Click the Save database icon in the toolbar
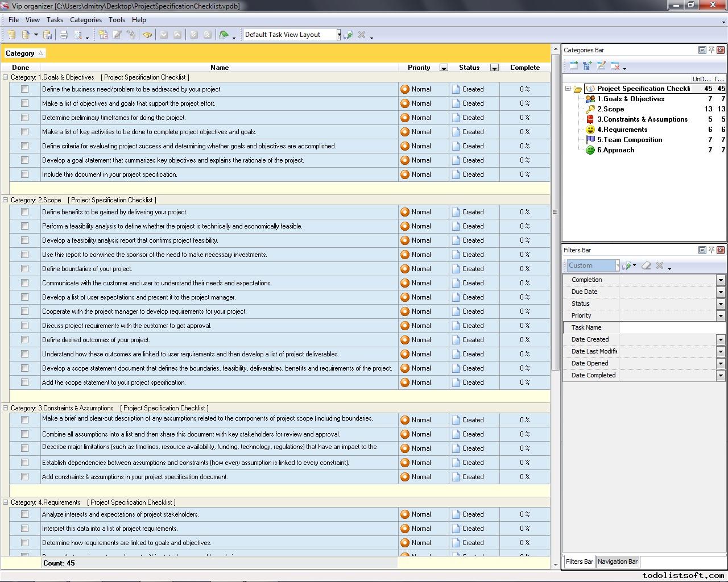Image resolution: width=728 pixels, height=582 pixels. [x=48, y=35]
